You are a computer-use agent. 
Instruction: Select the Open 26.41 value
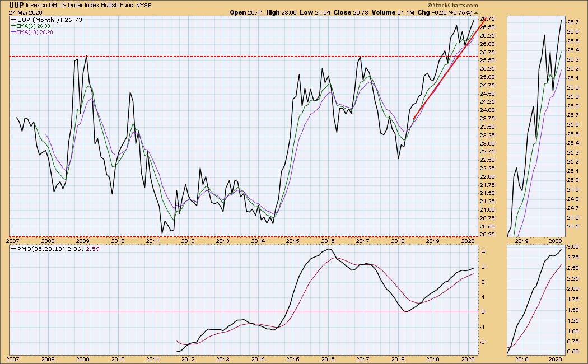click(246, 12)
